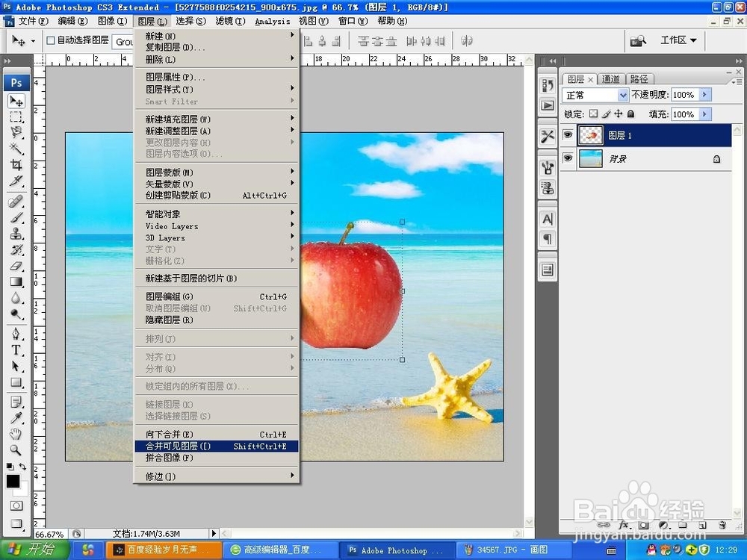Select the Type tool
Viewport: 747px width, 560px height.
click(16, 349)
